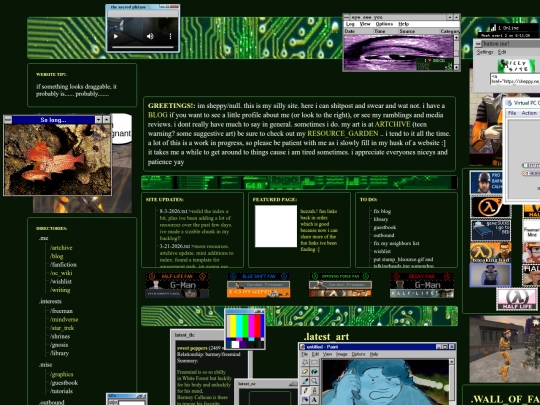Open the /library directory link
Image resolution: width=540 pixels, height=405 pixels.
click(x=59, y=353)
